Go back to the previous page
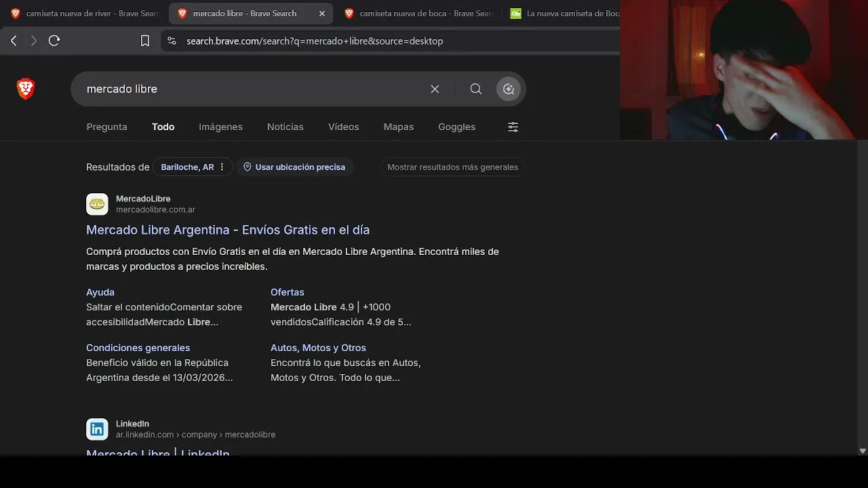Viewport: 868px width, 488px height. (x=14, y=41)
